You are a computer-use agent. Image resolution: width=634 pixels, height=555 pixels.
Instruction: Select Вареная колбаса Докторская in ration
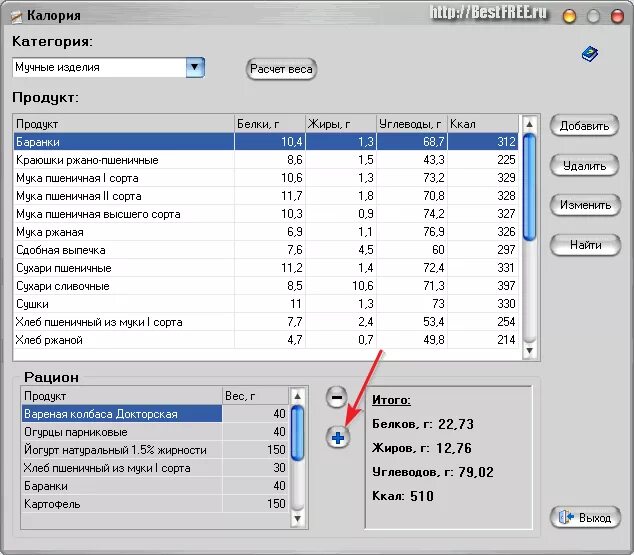(155, 414)
